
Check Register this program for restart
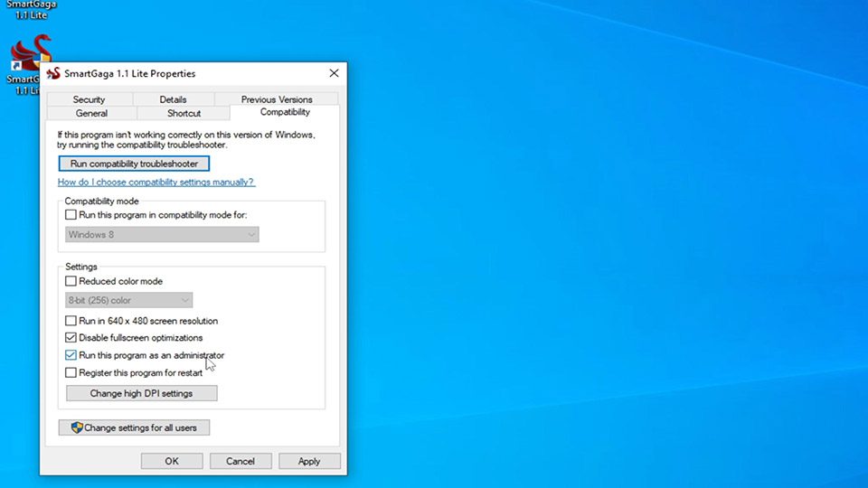click(71, 373)
